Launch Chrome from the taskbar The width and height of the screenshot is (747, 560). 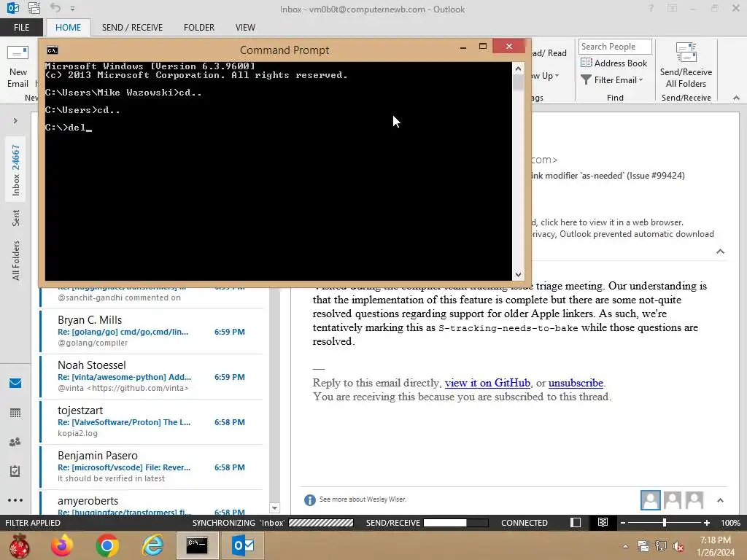pos(107,545)
